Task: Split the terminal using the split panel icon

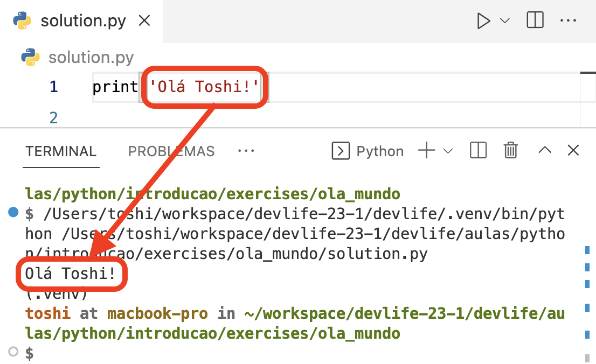Action: 477,151
